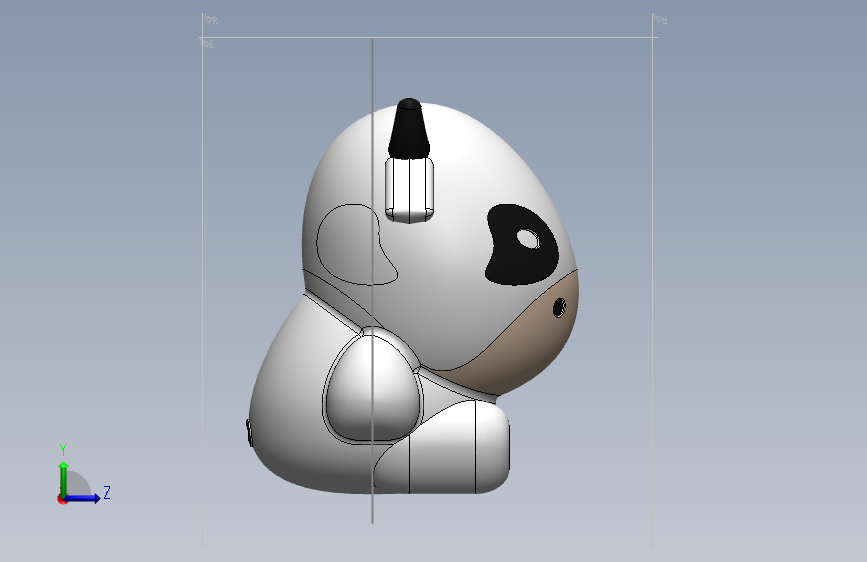This screenshot has width=867, height=562.
Task: Select the white eye pupil hole
Action: tap(528, 238)
